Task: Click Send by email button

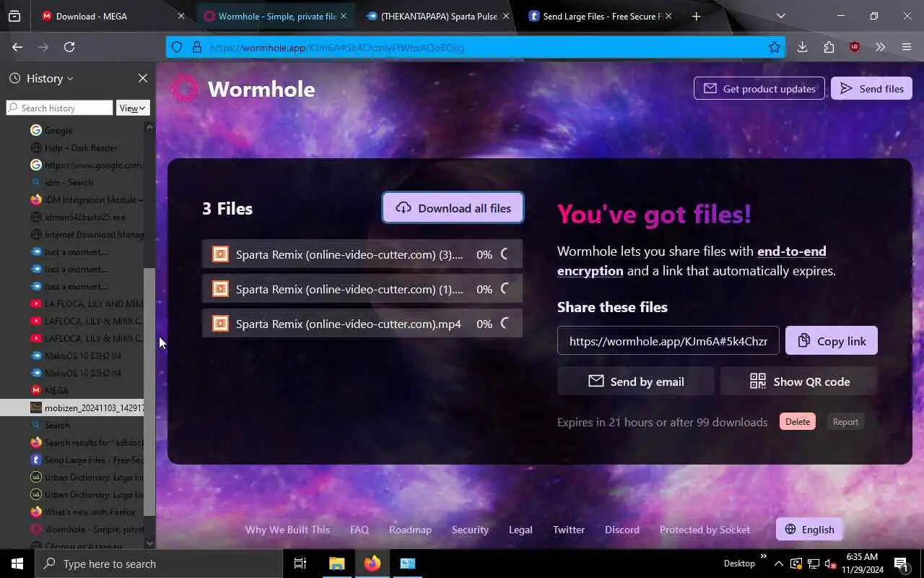Action: click(x=636, y=381)
